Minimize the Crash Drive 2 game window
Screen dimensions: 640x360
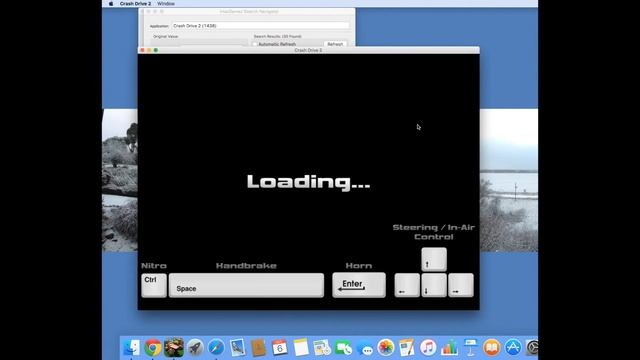point(149,50)
